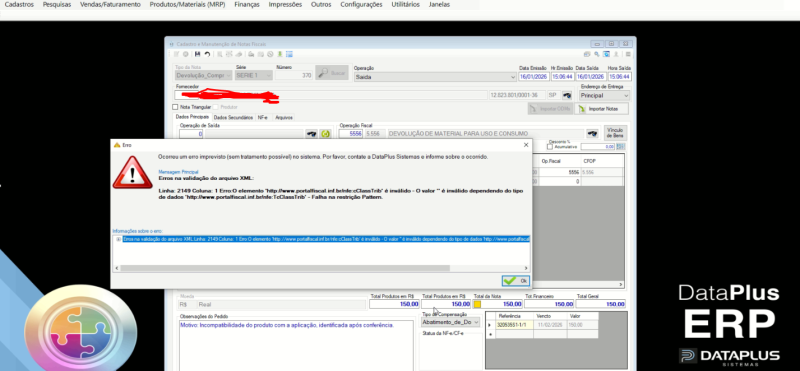Open Tipo de Compensação dropdown

click(x=451, y=322)
